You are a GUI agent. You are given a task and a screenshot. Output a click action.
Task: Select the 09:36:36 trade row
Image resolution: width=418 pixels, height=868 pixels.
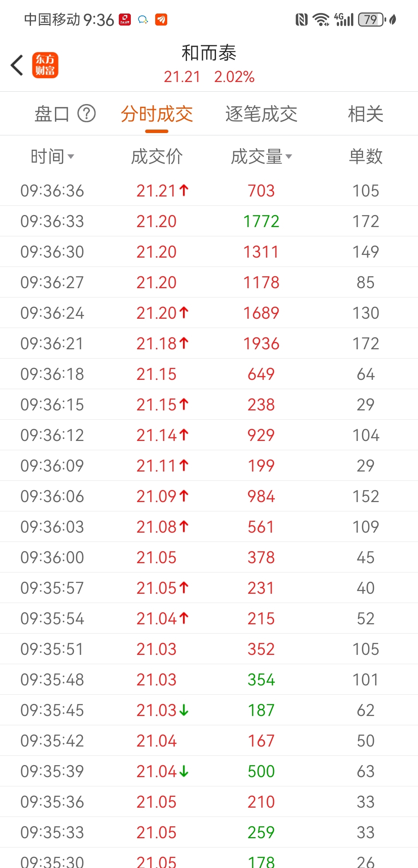[209, 191]
